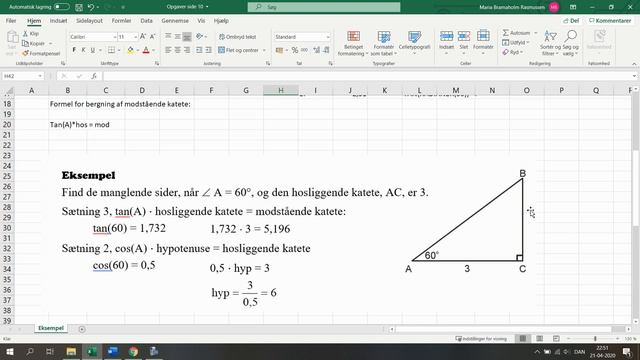The width and height of the screenshot is (640, 360).
Task: Center text horizontally
Action: coord(178,50)
